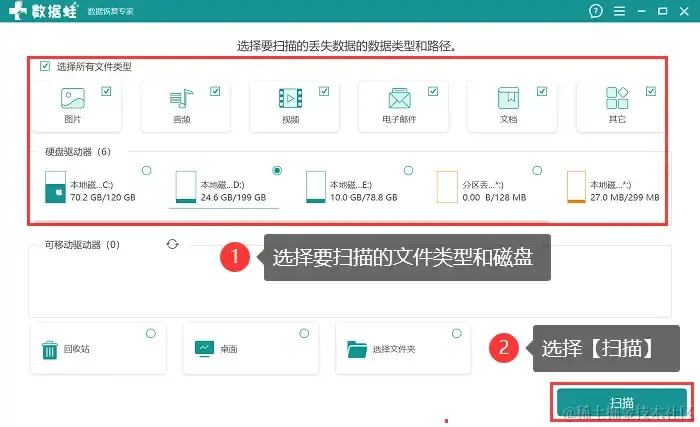
Task: Click the E: drive disk icon
Action: [x=316, y=187]
